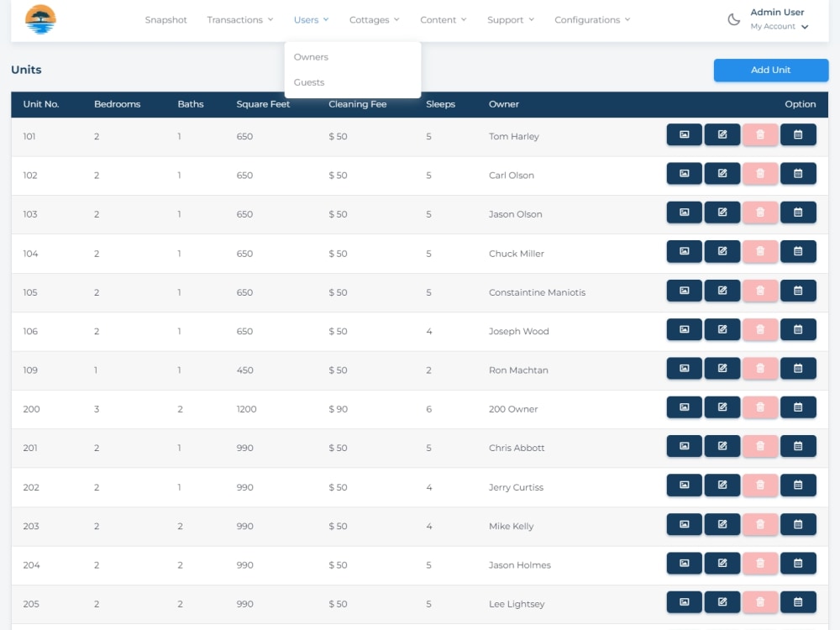Collapse the Users dropdown menu
Screen dimensions: 840x630
click(312, 20)
